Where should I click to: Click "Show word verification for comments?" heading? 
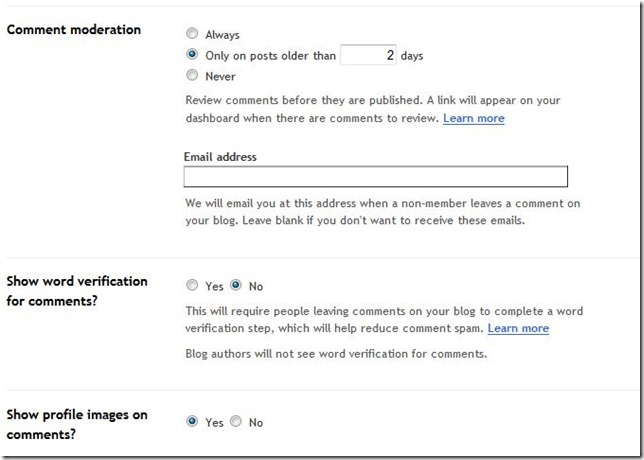tap(77, 288)
